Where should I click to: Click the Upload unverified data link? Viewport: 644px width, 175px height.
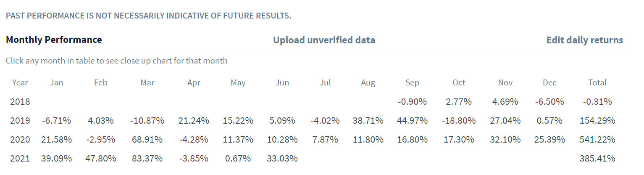[x=324, y=40]
